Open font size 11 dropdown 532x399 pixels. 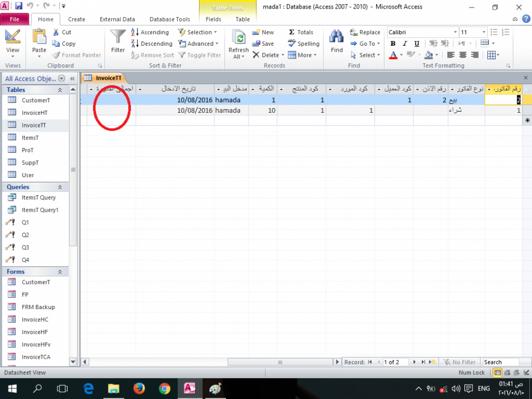pos(484,32)
